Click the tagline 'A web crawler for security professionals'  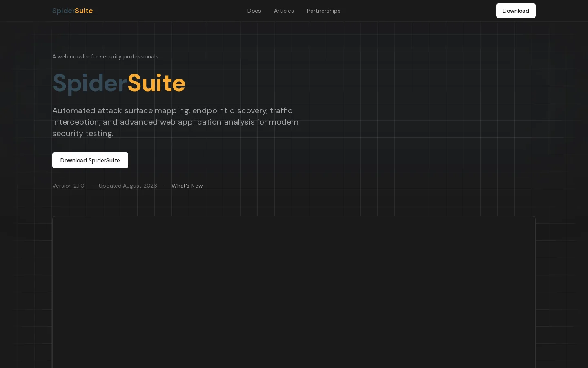[105, 56]
